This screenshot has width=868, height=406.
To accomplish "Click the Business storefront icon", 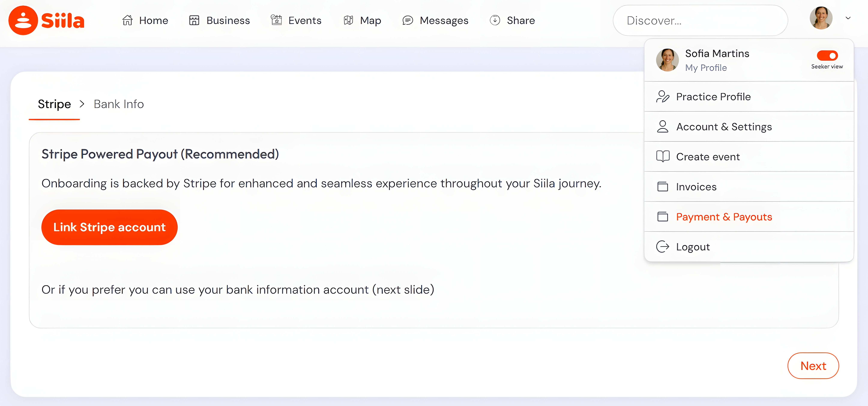I will pos(194,20).
